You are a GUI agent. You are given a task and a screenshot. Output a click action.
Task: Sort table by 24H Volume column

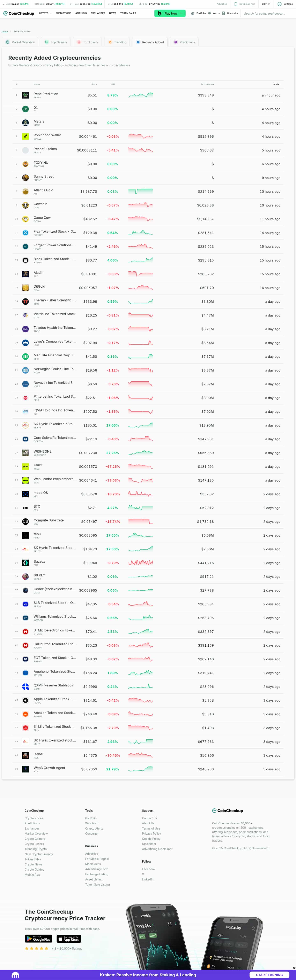coord(207,84)
